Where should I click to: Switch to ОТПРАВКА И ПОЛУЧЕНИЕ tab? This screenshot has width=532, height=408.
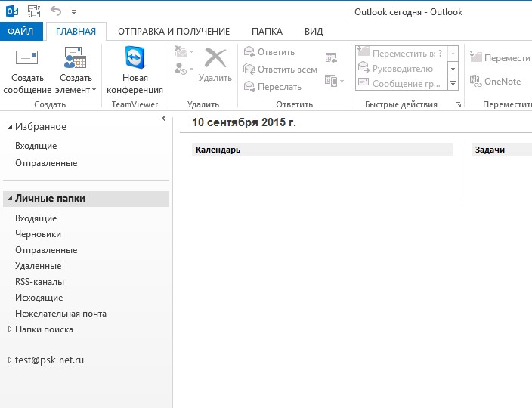pyautogui.click(x=174, y=32)
